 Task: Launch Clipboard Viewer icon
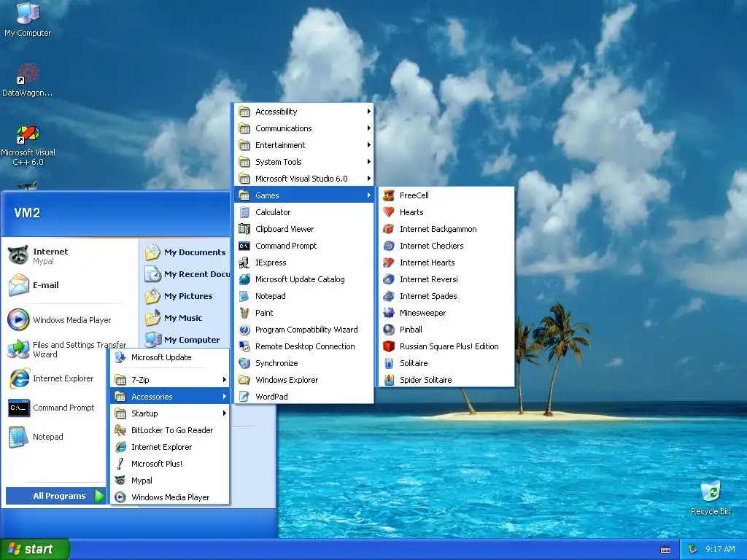tap(244, 229)
